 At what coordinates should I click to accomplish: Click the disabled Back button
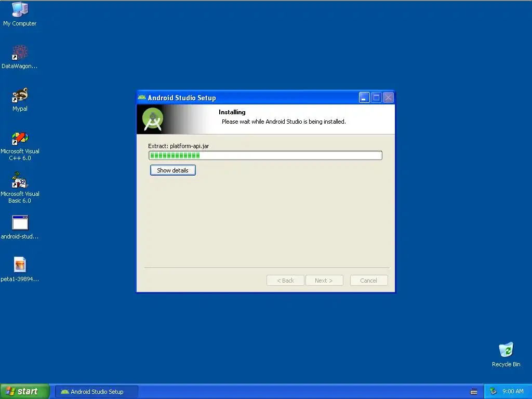click(285, 281)
